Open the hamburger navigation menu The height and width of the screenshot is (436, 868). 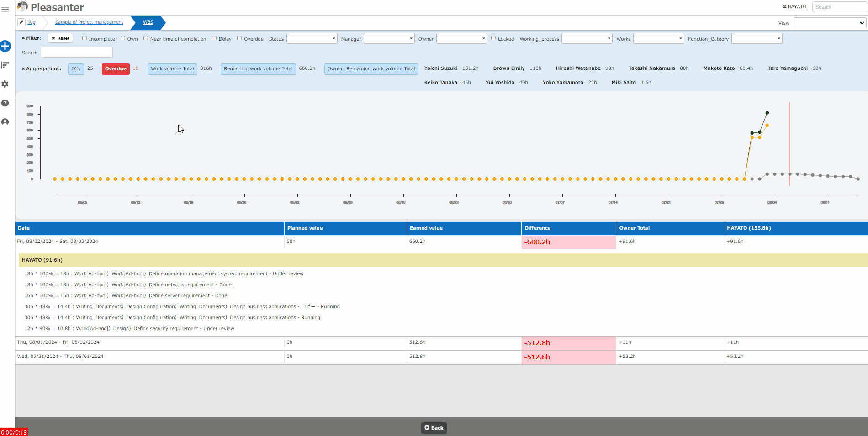(5, 9)
